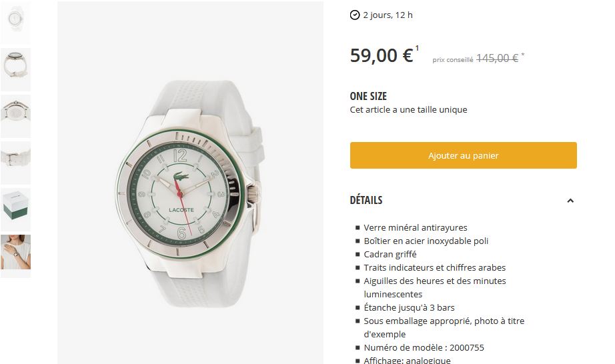Viewport: 615px width, 364px height.
Task: Add the watch with Ajouter au panier
Action: coord(463,155)
